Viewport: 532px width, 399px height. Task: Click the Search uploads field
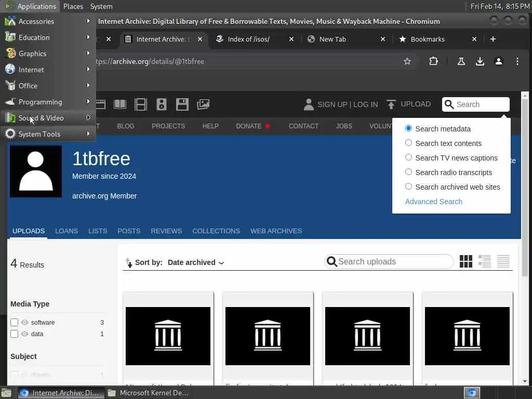click(x=389, y=262)
